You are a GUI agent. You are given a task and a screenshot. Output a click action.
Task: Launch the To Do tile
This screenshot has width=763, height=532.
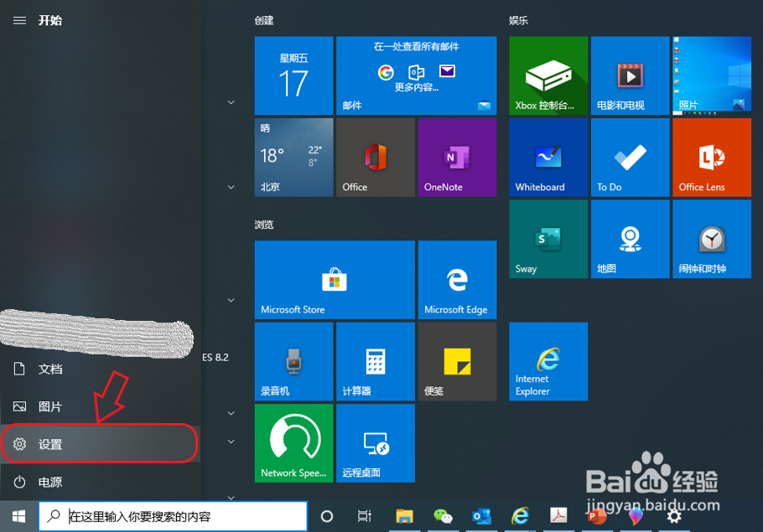click(631, 157)
